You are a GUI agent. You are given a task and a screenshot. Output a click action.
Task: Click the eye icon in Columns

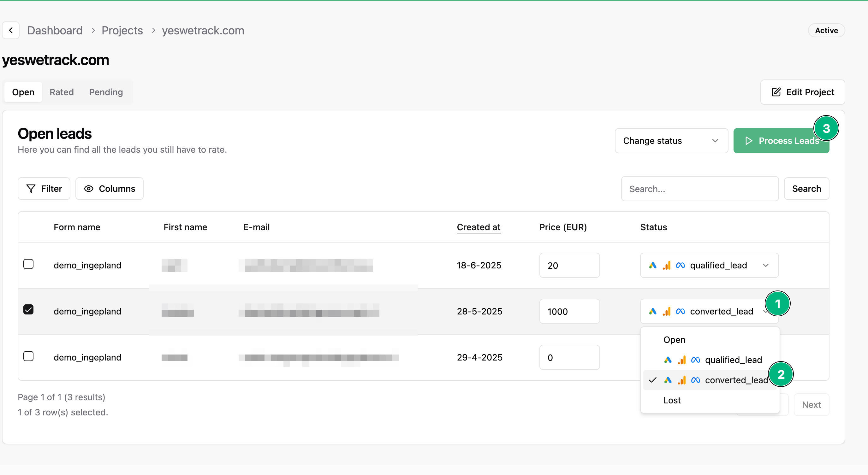click(88, 189)
